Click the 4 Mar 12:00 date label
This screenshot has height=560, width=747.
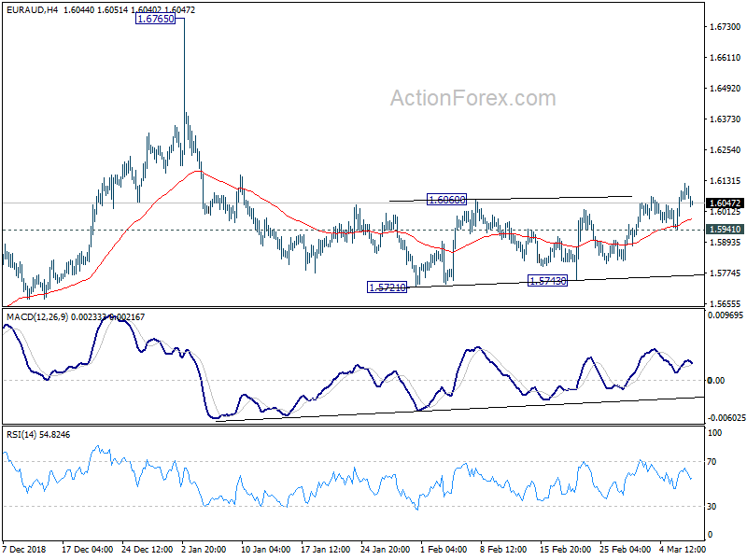tap(683, 550)
